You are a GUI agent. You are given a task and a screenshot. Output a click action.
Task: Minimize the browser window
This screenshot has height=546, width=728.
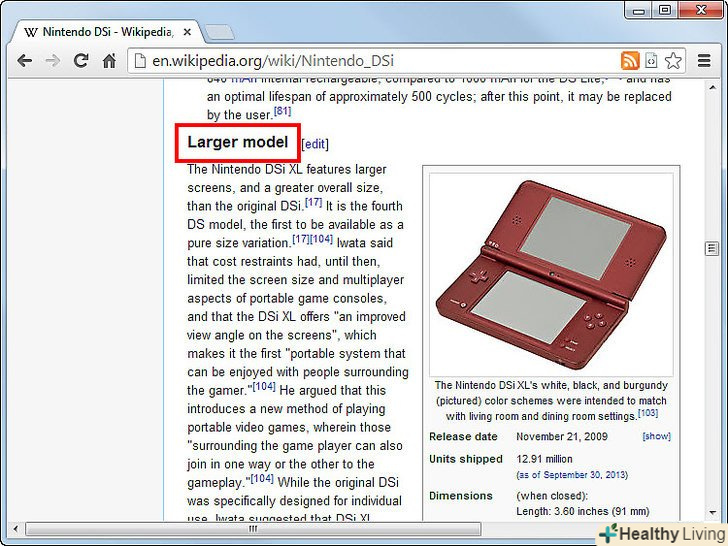[x=639, y=10]
